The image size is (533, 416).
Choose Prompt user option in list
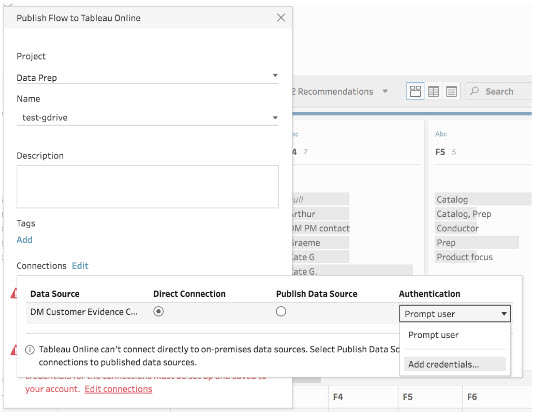pyautogui.click(x=455, y=335)
